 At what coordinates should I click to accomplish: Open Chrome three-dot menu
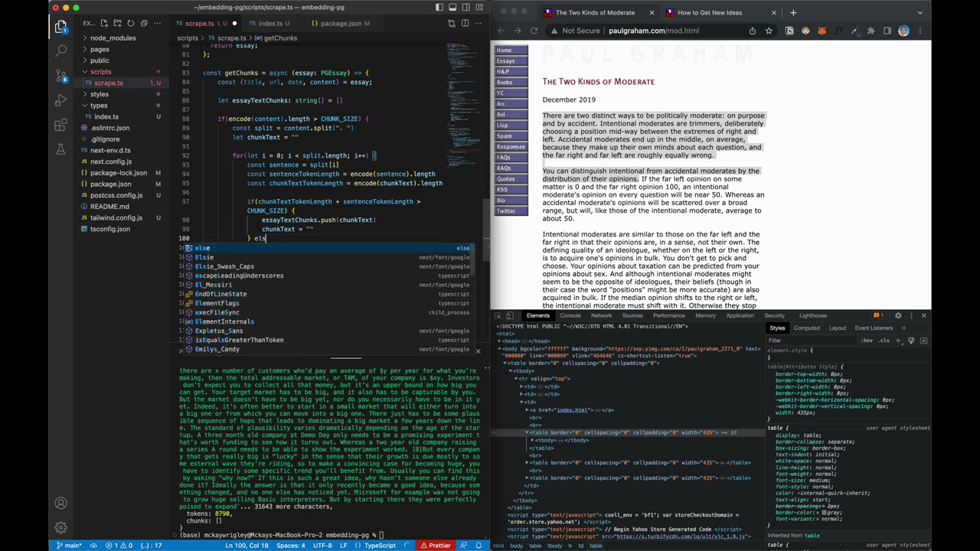point(920,31)
